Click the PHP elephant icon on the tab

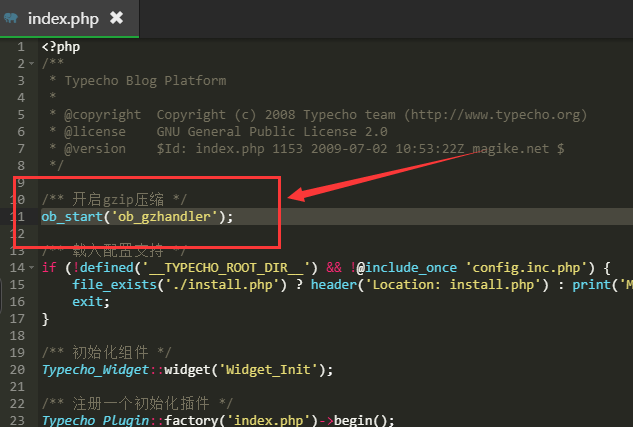11,18
